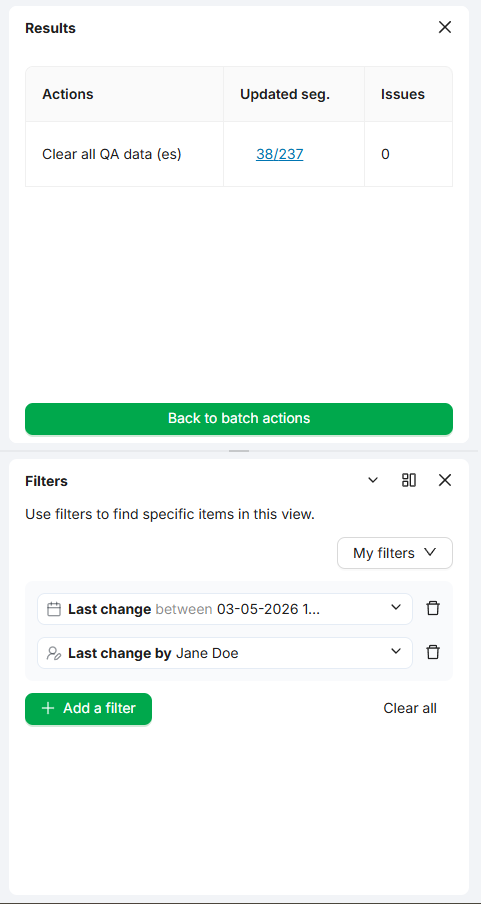Click the user icon in Last change by filter
Viewport: 481px width, 904px height.
(x=54, y=653)
